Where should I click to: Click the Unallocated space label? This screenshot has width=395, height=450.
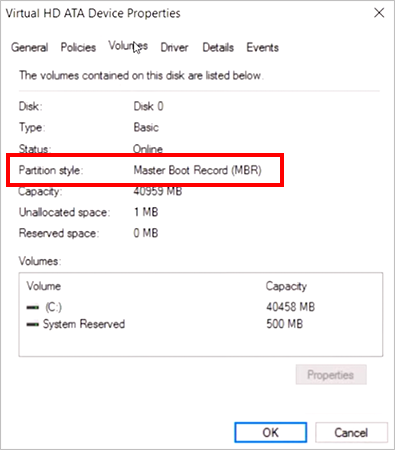point(64,212)
